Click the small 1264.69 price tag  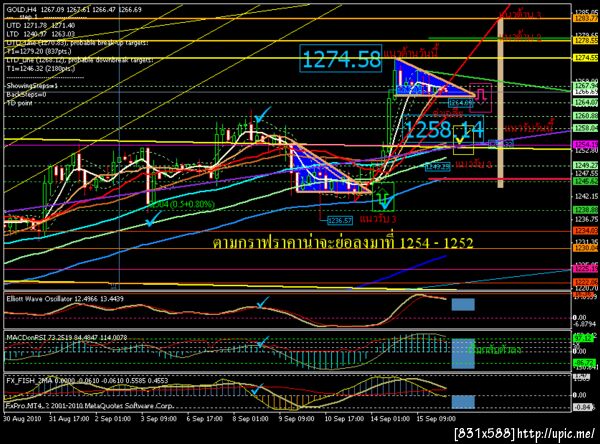(x=461, y=103)
